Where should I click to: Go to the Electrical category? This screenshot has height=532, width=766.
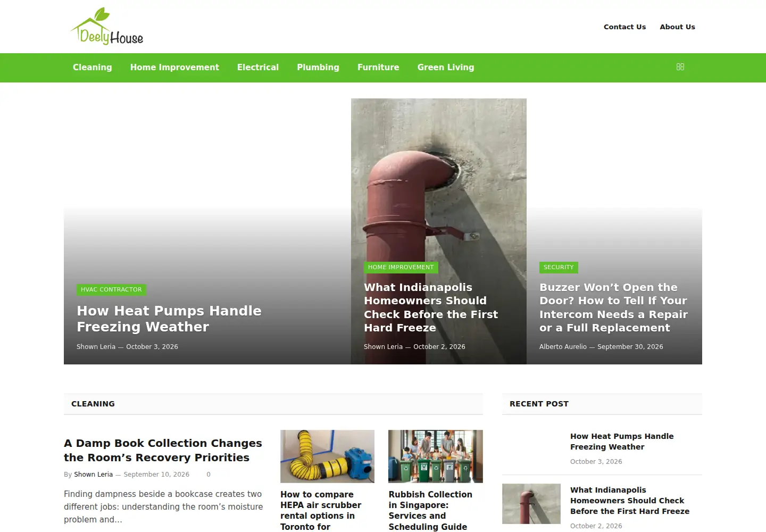[258, 68]
